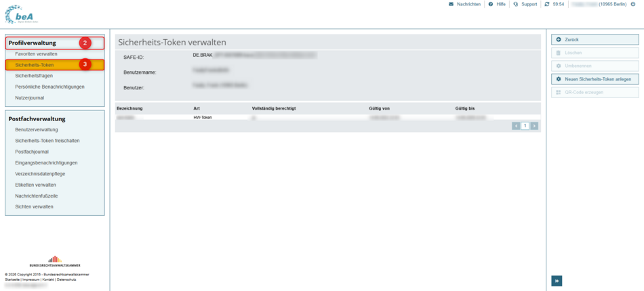
Task: Click Neuen Sicherheits-Token anlegen
Action: coord(595,79)
